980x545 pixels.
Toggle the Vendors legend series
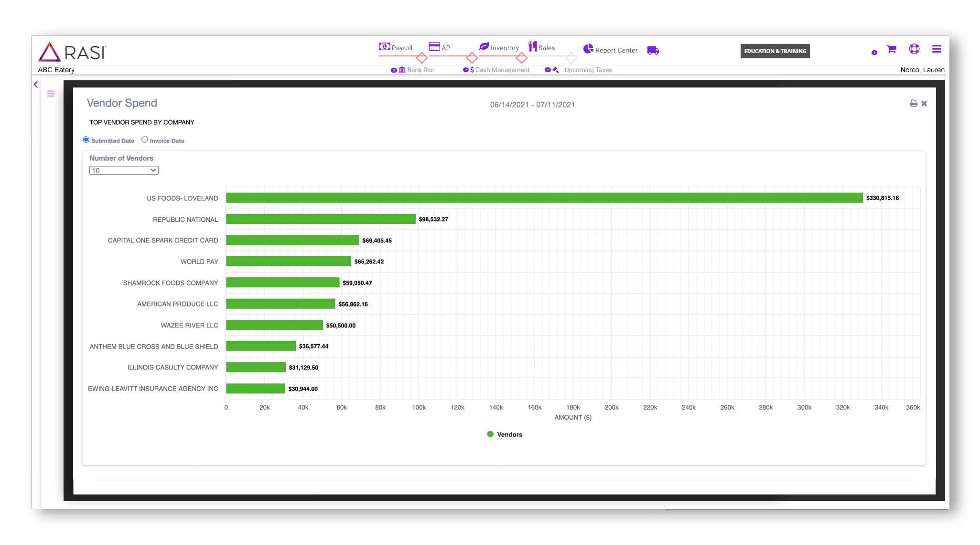pos(505,434)
